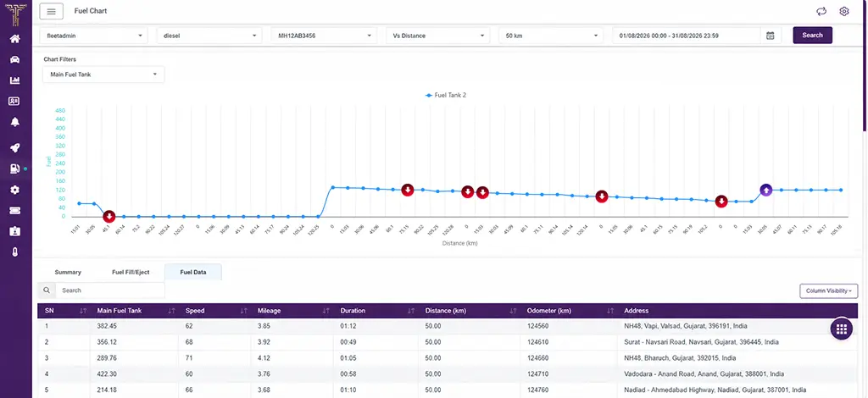Click the first red fuel drain marker at chart start
The image size is (868, 398).
[109, 216]
